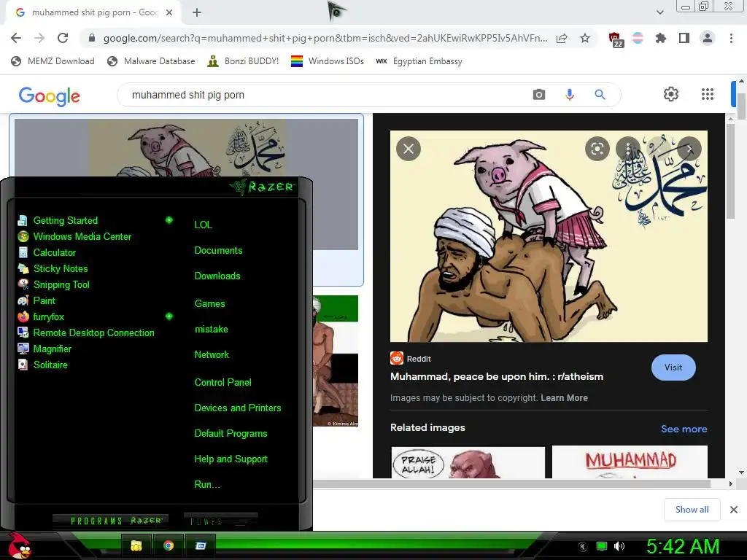
Task: Click the Angry Birds Start orb
Action: 19,545
